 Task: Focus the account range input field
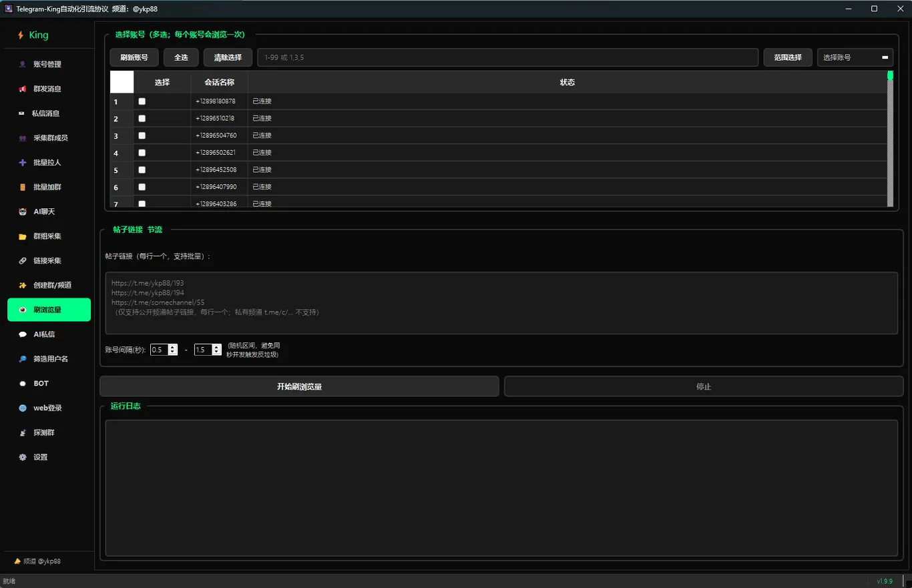point(508,57)
